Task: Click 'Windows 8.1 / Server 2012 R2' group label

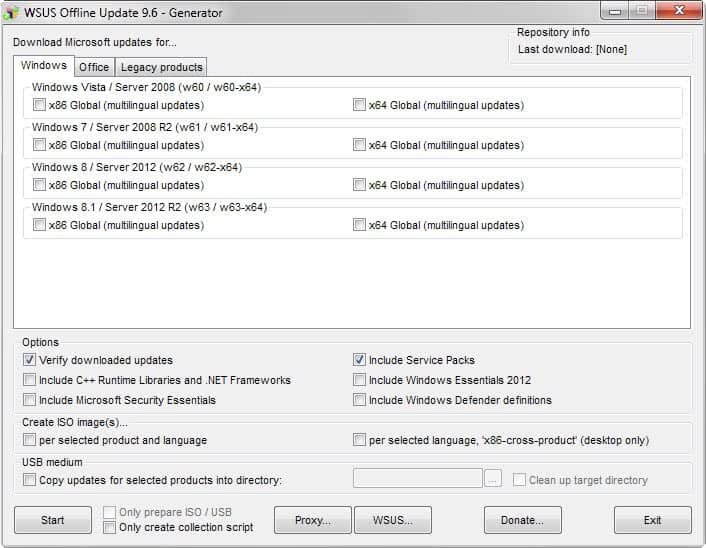Action: 149,207
